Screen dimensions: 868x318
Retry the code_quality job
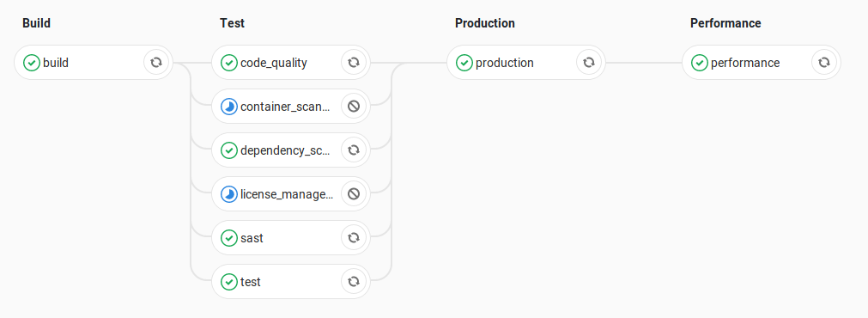354,63
